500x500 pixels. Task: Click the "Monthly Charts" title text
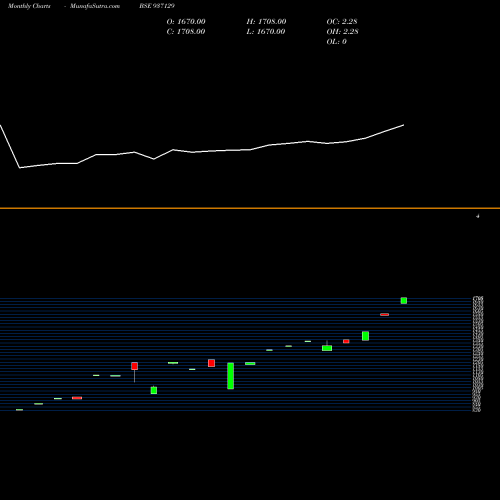point(29,6)
